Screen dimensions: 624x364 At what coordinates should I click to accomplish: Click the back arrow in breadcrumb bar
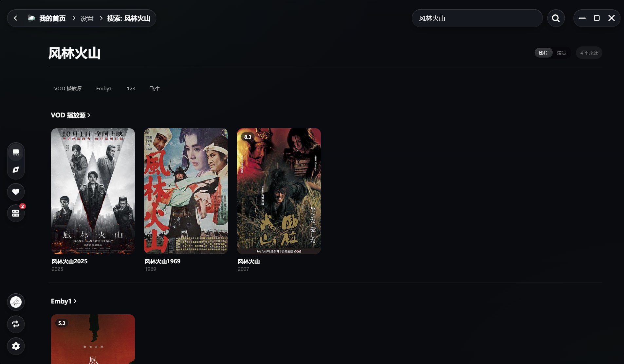tap(15, 18)
